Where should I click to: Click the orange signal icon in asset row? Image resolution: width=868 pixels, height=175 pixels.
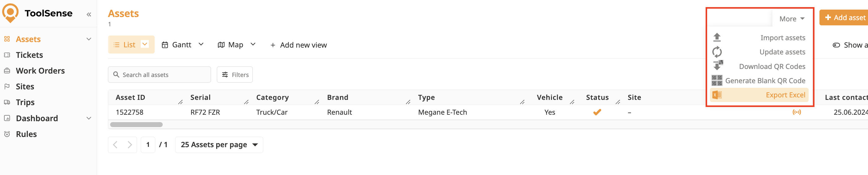click(x=797, y=112)
